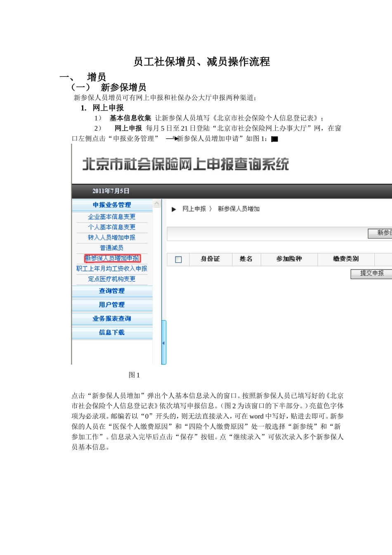392x555 pixels.
Task: Click the 参加险种 column header
Action: (289, 259)
